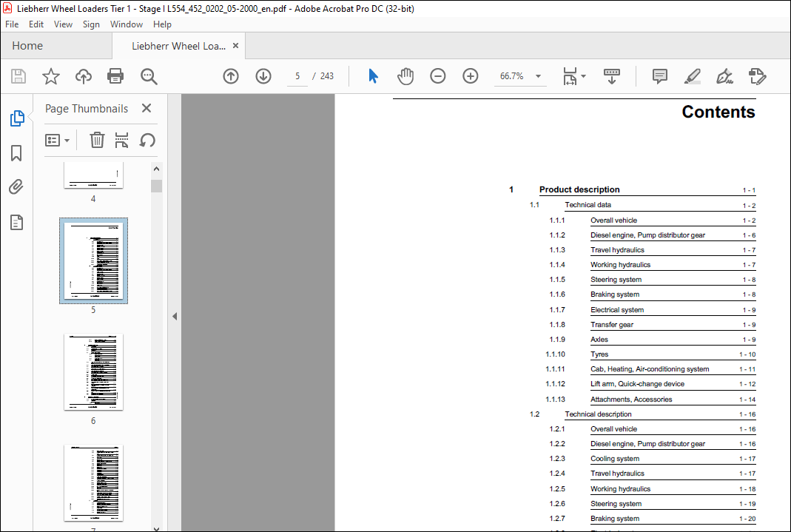Close the Liebherr Wheel Loa... tab

(x=235, y=45)
